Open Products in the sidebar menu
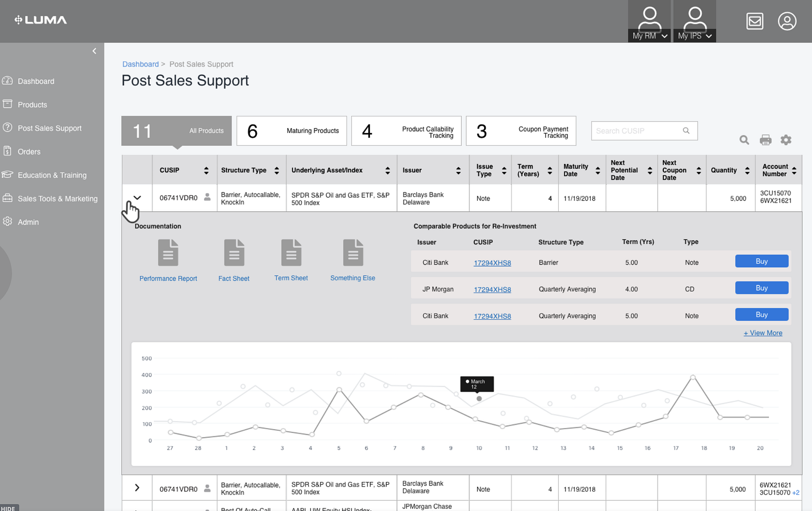 click(32, 105)
